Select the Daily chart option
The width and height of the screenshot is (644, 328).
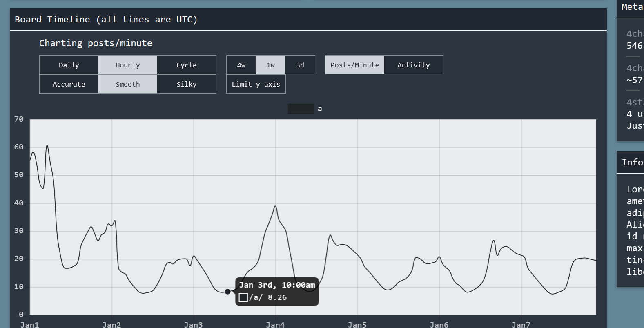coord(69,65)
